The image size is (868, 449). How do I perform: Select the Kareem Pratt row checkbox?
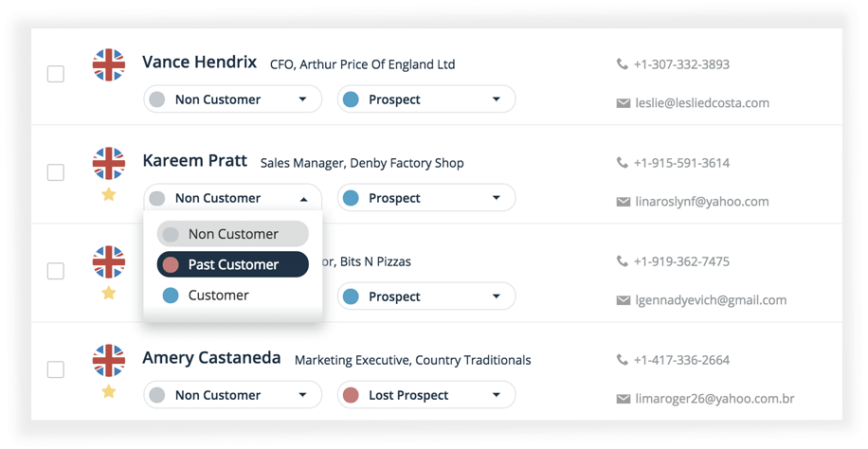pyautogui.click(x=55, y=172)
